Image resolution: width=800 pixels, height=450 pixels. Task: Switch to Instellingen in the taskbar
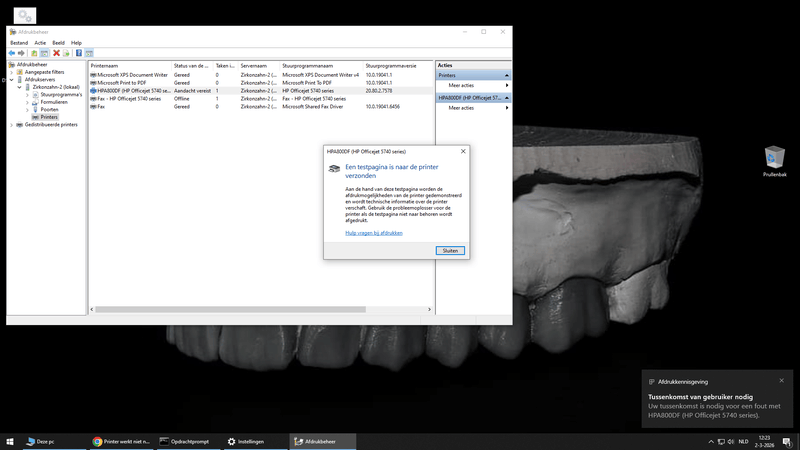pos(255,442)
